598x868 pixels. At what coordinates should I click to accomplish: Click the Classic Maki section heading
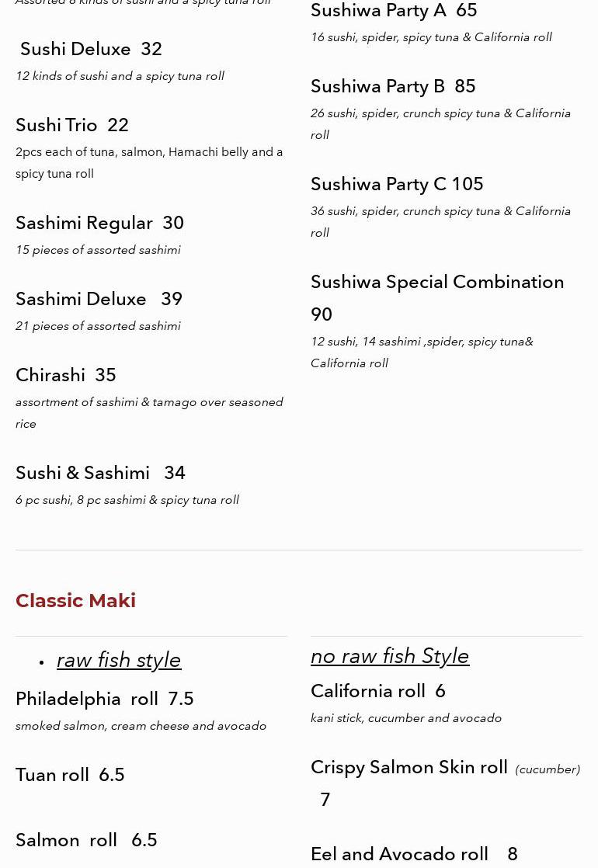(75, 601)
